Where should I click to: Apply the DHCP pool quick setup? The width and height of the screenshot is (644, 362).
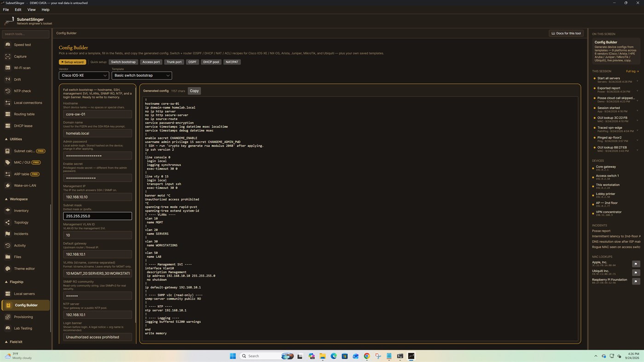click(211, 62)
